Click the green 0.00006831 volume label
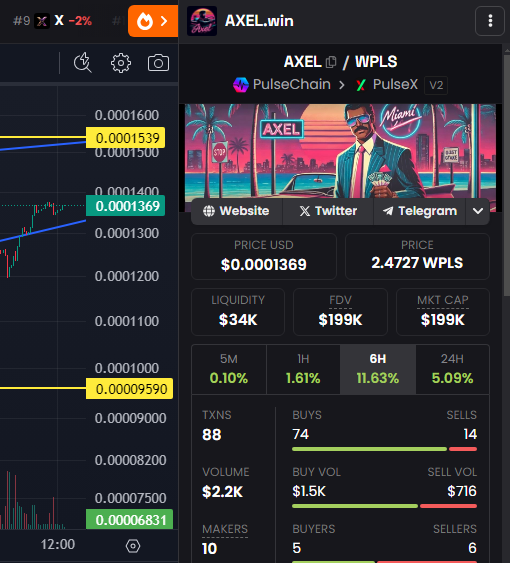Viewport: 510px width, 563px height. (129, 519)
